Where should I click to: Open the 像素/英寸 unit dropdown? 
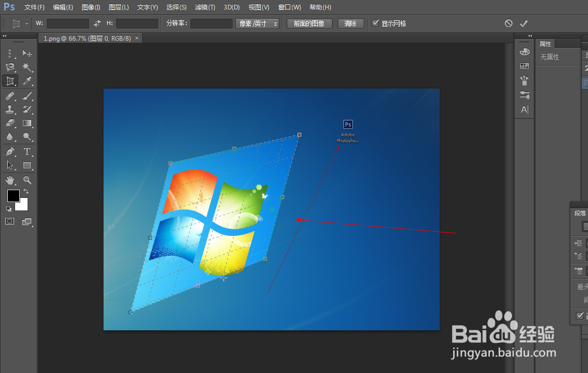coord(258,23)
